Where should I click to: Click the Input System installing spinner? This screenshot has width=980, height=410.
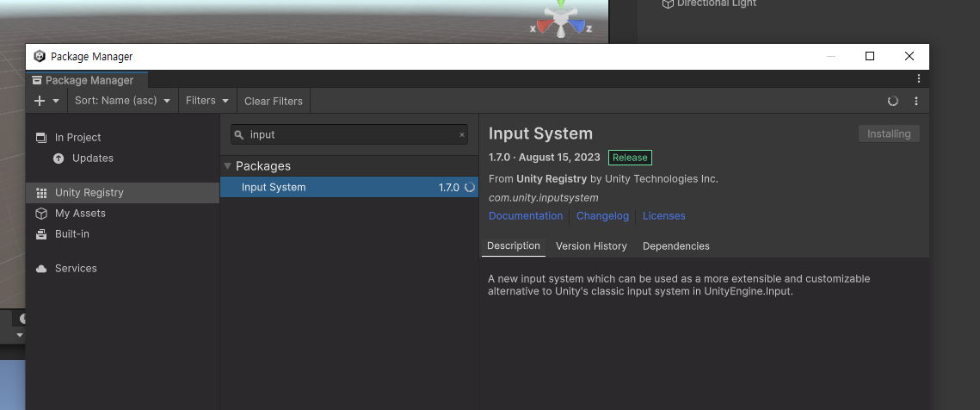click(470, 187)
